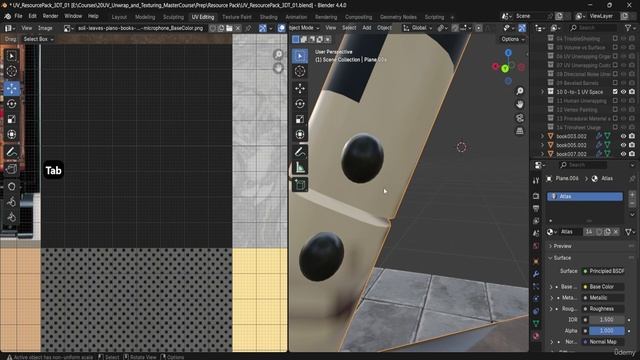Screen dimensions: 640x360
Task: Open the Modifiers wrench tab in Properties
Action: tap(536, 274)
